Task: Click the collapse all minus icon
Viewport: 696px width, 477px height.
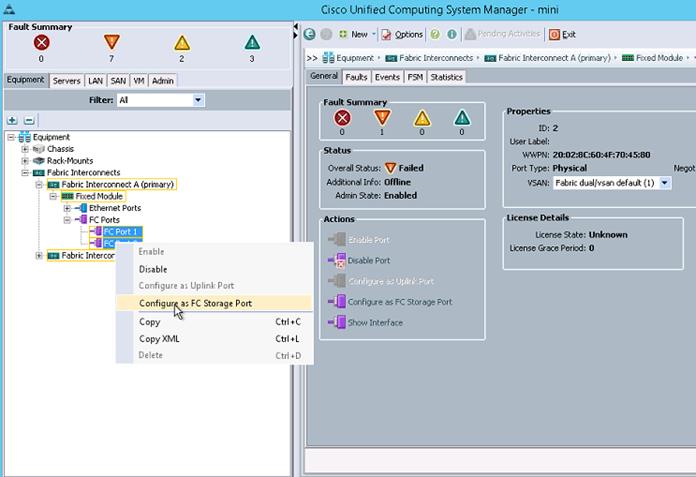Action: coord(29,120)
